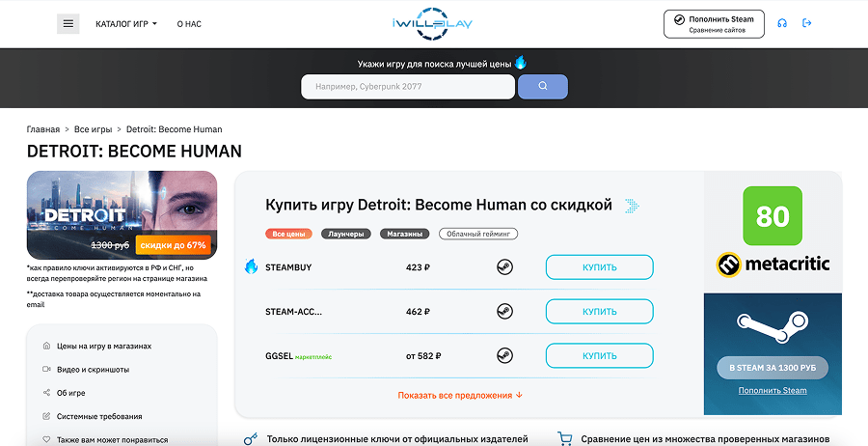Screen dimensions: 868x446
Task: Select the Лаунчеры filter
Action: pyautogui.click(x=346, y=234)
